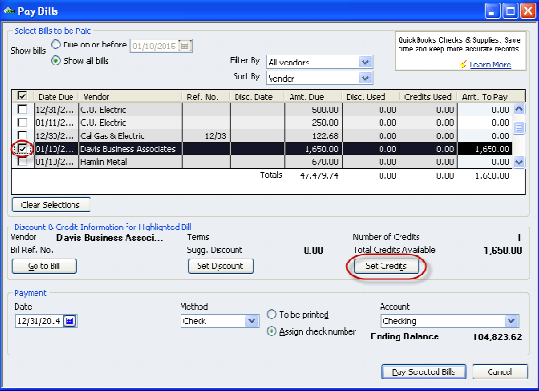Viewport: 539px width, 391px height.
Task: Click the lightning bolt icon beside Learn More
Action: 463,64
